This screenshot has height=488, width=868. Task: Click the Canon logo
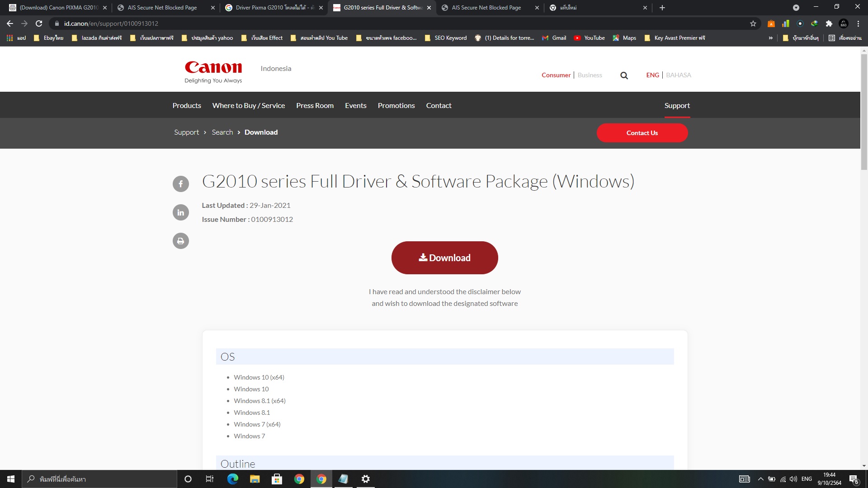213,72
